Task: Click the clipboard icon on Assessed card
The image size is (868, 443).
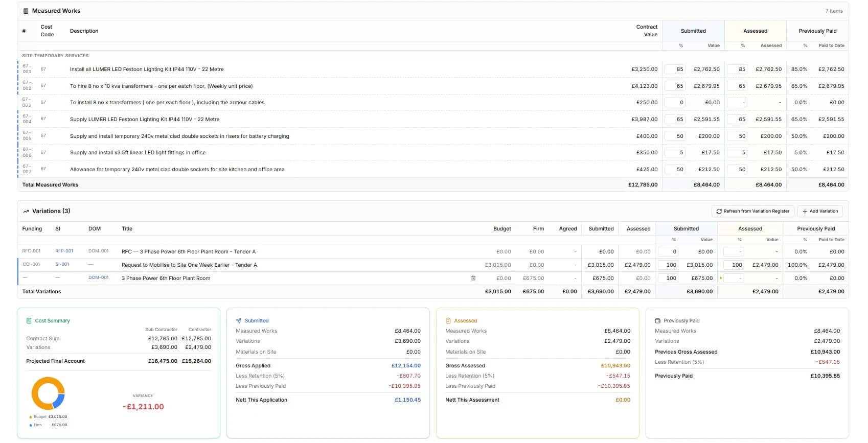Action: pos(448,321)
